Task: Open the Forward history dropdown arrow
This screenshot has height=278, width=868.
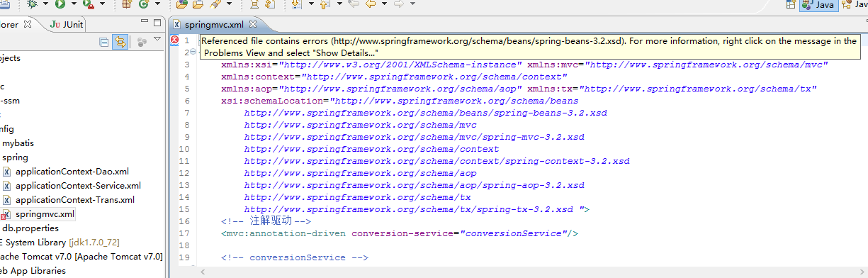Action: pos(414,4)
